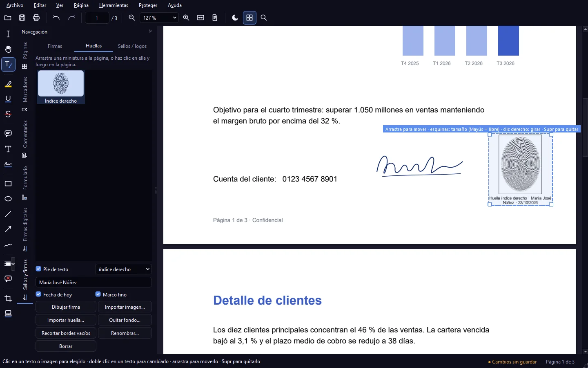
Task: Open the Herramientas menu
Action: [x=114, y=5]
